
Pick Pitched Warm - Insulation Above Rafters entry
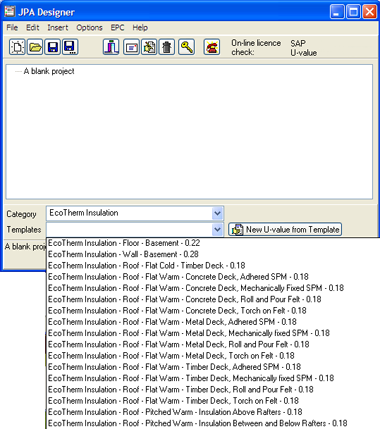tap(175, 412)
